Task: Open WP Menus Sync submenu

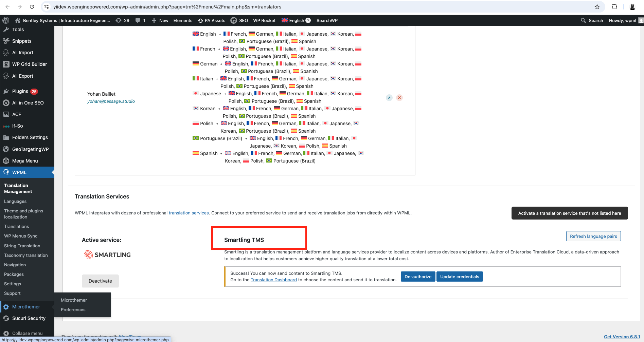Action: click(x=21, y=236)
